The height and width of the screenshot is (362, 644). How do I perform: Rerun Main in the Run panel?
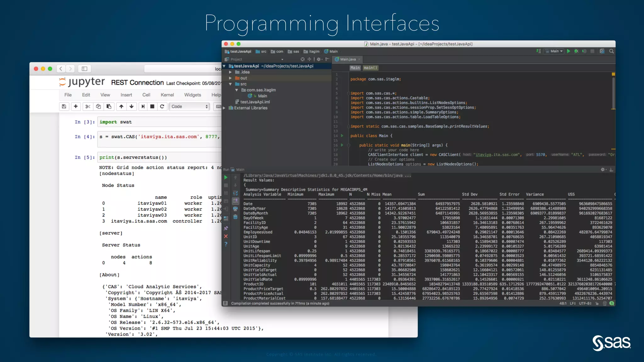226,178
